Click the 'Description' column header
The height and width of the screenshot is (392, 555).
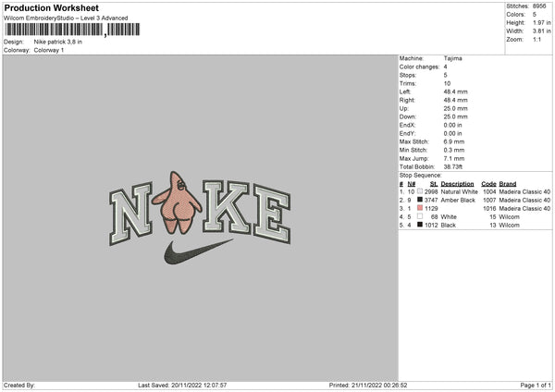click(x=457, y=184)
